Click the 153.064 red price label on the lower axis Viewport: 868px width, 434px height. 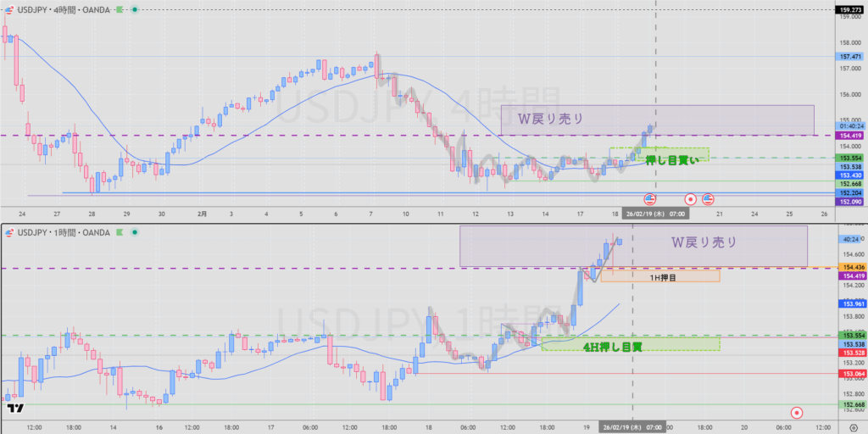[850, 374]
